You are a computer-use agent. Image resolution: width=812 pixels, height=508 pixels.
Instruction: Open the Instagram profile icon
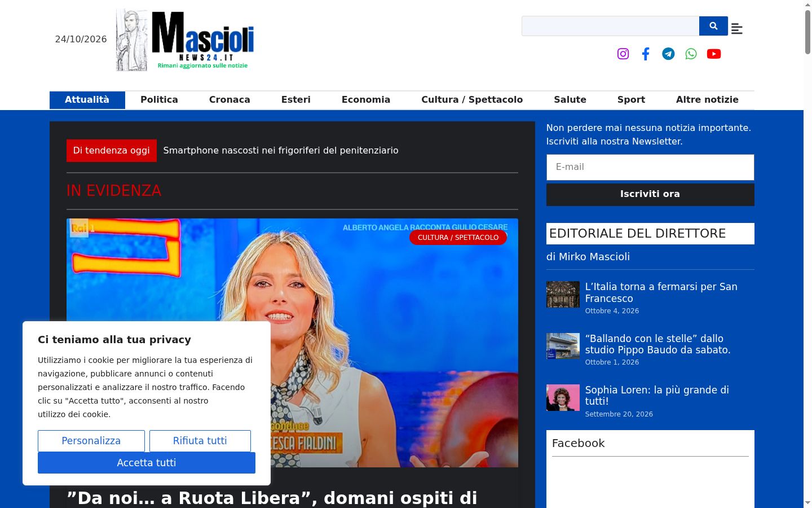click(x=623, y=54)
